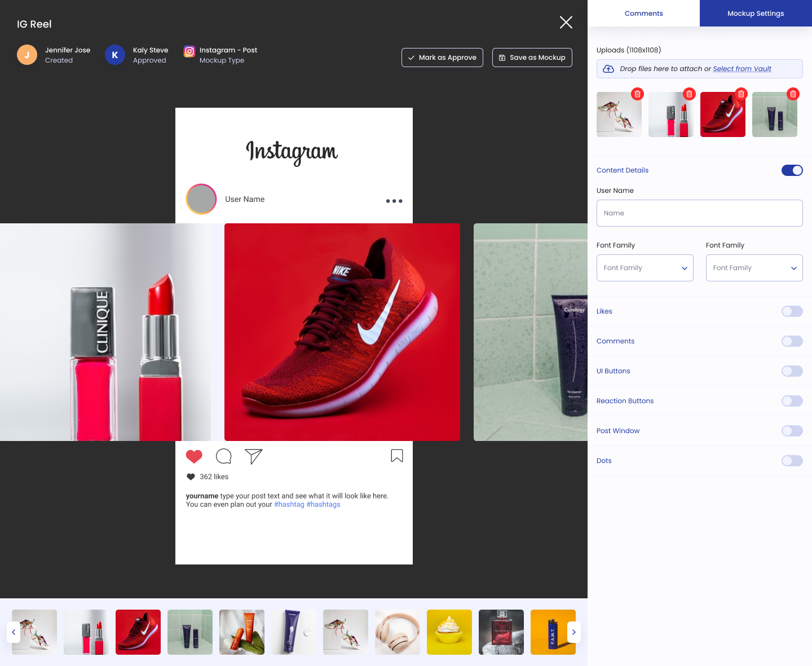Switch to the Comments tab

click(x=644, y=14)
